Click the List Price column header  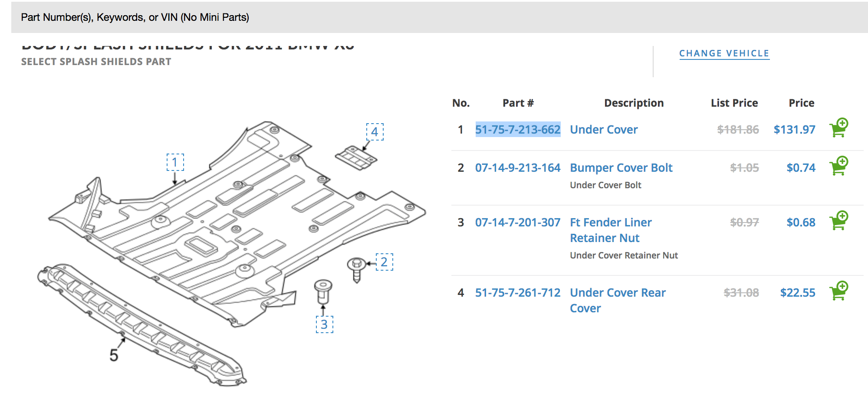click(734, 103)
